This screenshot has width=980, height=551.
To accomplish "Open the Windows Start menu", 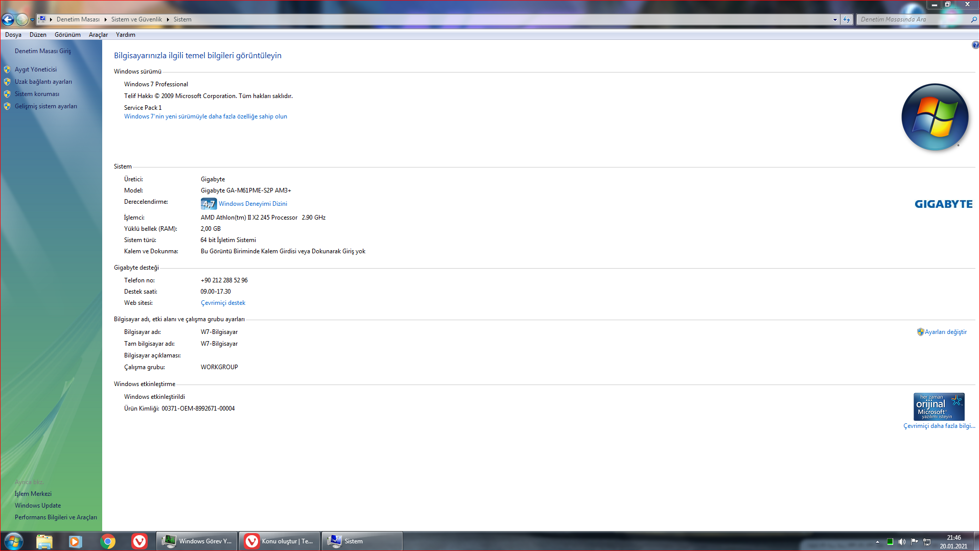I will click(x=14, y=541).
